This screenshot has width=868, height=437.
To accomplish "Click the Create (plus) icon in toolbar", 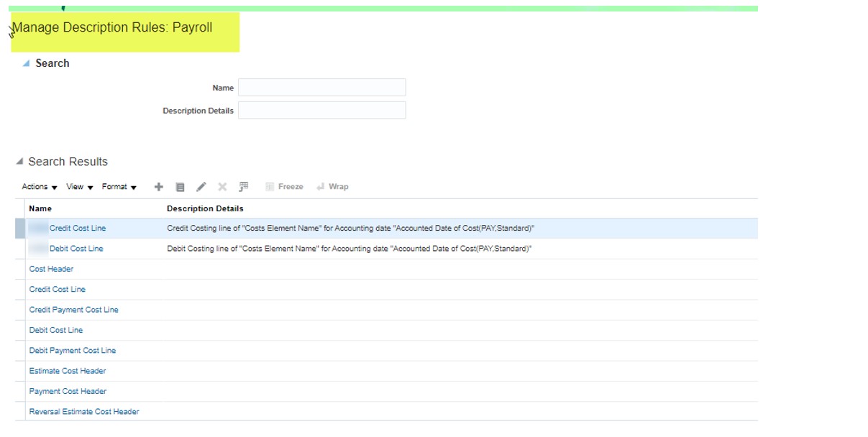I will click(159, 187).
